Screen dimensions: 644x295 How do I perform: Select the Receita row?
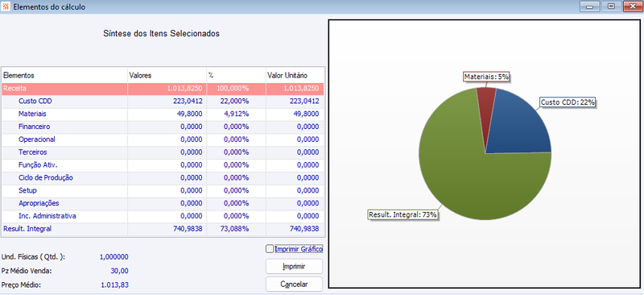tap(163, 88)
